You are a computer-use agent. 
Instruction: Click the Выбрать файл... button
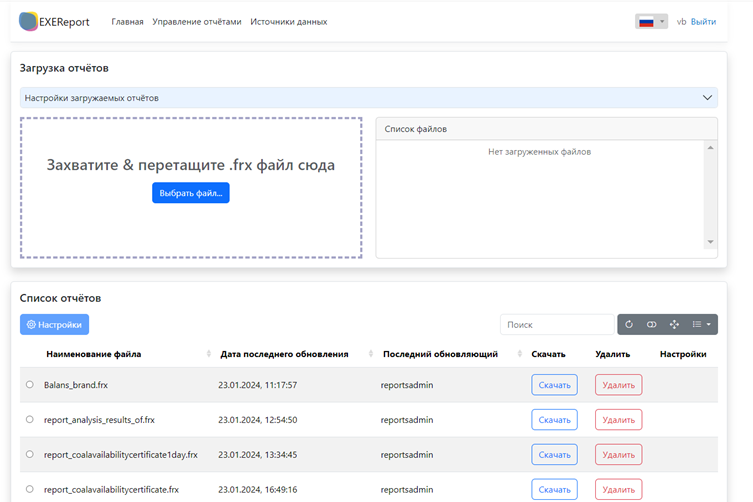coord(190,192)
